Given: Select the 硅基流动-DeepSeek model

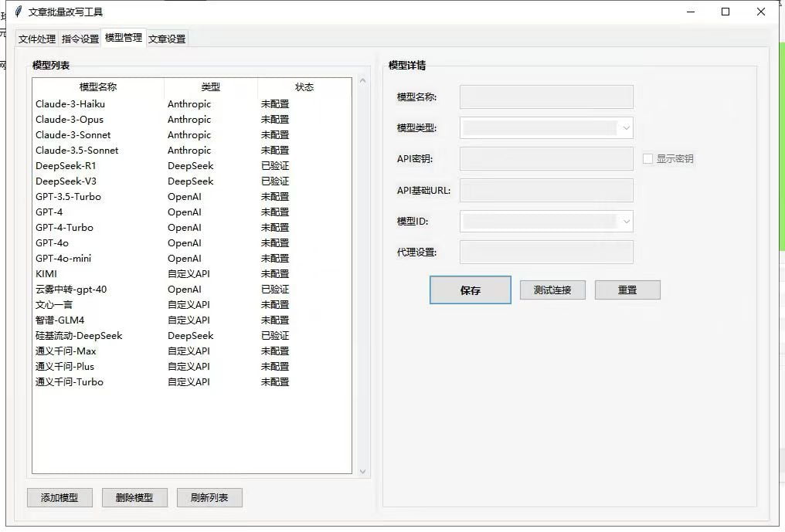Looking at the screenshot, I should 192,336.
